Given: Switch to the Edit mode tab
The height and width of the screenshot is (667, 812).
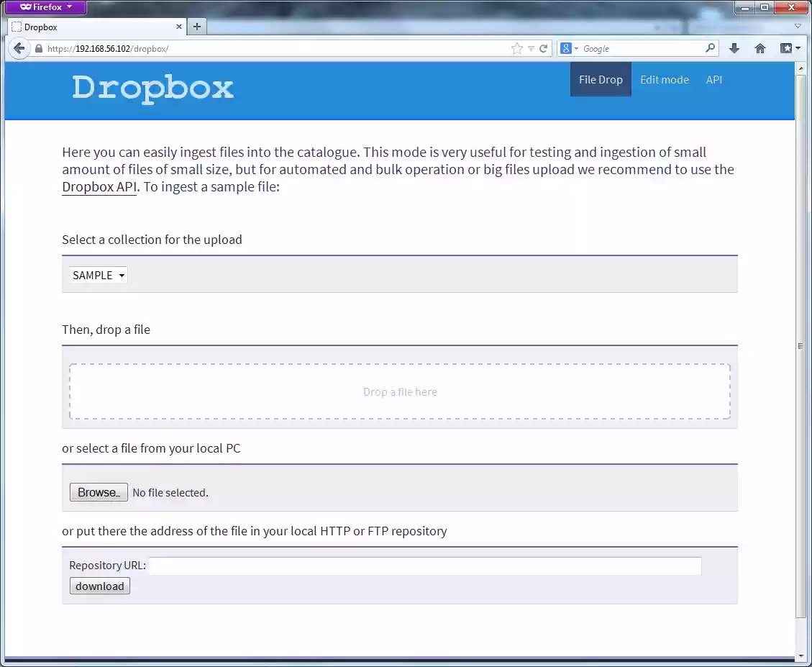Looking at the screenshot, I should tap(664, 80).
